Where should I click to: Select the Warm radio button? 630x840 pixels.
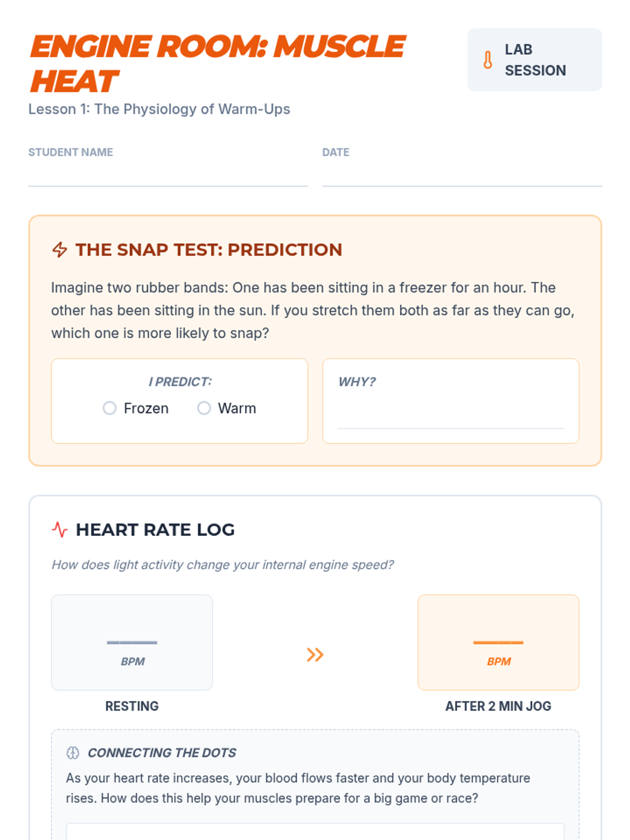coord(204,408)
